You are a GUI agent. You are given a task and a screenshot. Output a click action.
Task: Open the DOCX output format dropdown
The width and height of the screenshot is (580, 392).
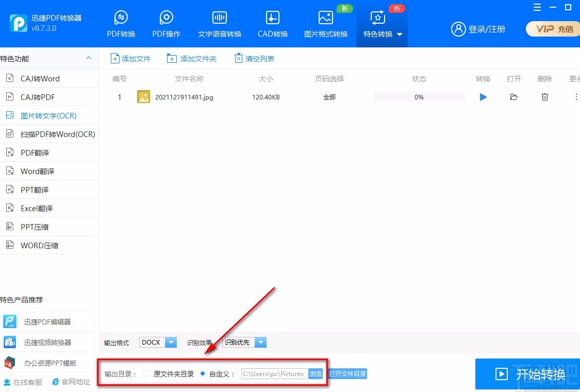coord(171,342)
